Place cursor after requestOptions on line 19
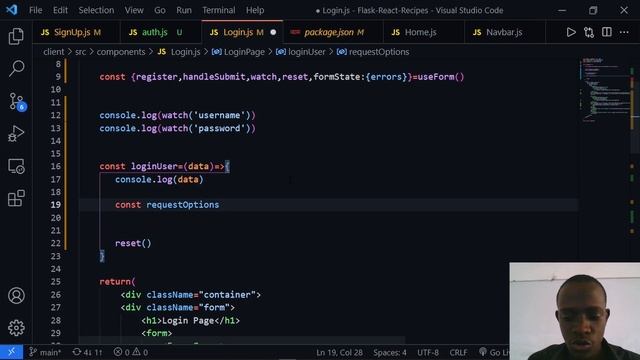The image size is (640, 360). pos(220,205)
